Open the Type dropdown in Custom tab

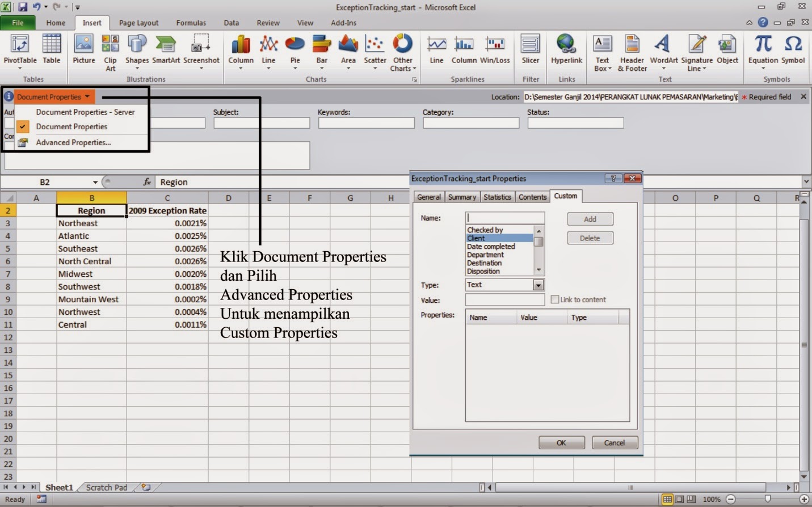(x=537, y=284)
